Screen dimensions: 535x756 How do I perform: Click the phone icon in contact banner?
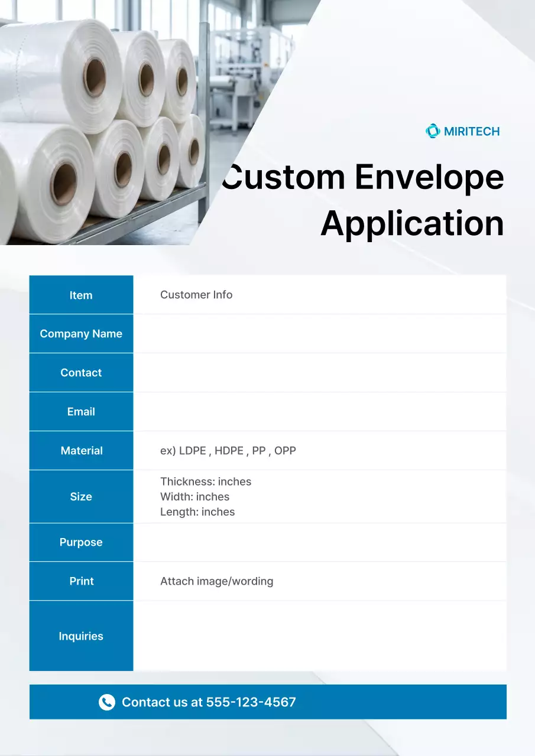click(x=107, y=702)
